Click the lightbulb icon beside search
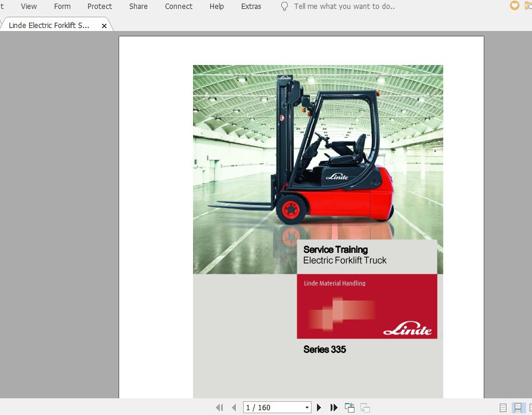 click(x=284, y=7)
